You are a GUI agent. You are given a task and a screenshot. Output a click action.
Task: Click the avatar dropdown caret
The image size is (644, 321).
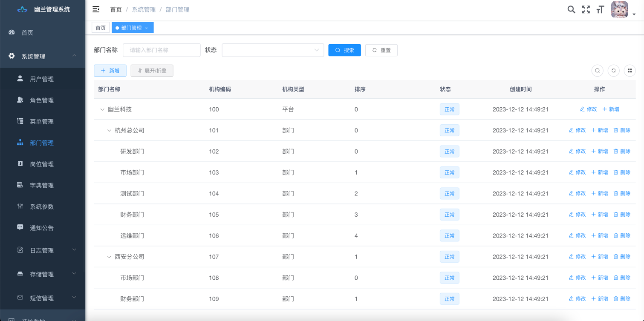[634, 14]
